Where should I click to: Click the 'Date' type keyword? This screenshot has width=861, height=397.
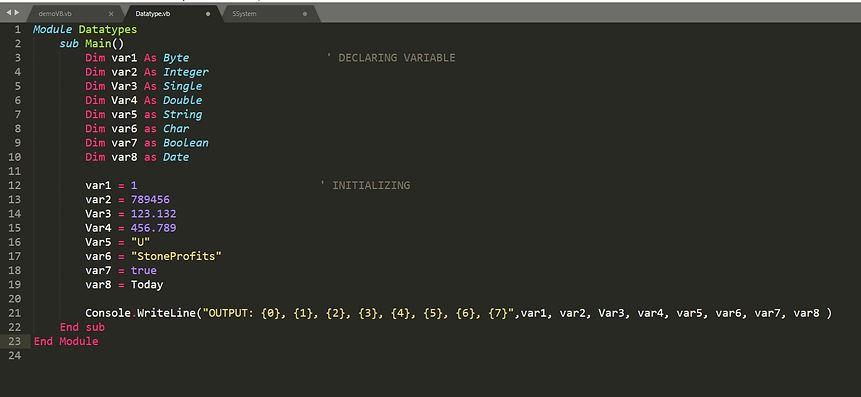176,157
